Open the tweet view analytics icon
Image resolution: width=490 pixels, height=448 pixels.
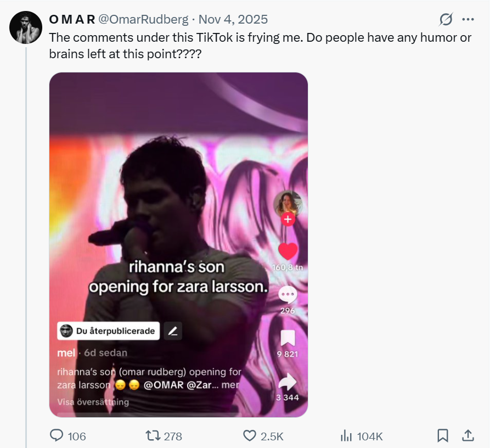346,436
